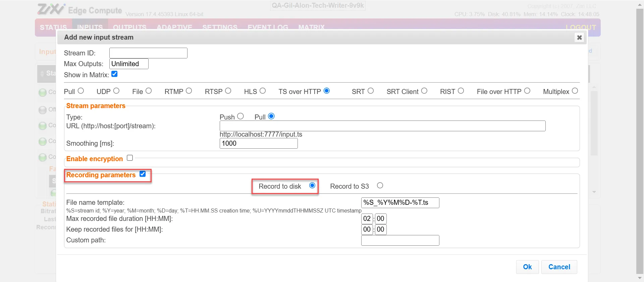Image resolution: width=644 pixels, height=282 pixels.
Task: Set stream Type to Push
Action: [x=240, y=116]
